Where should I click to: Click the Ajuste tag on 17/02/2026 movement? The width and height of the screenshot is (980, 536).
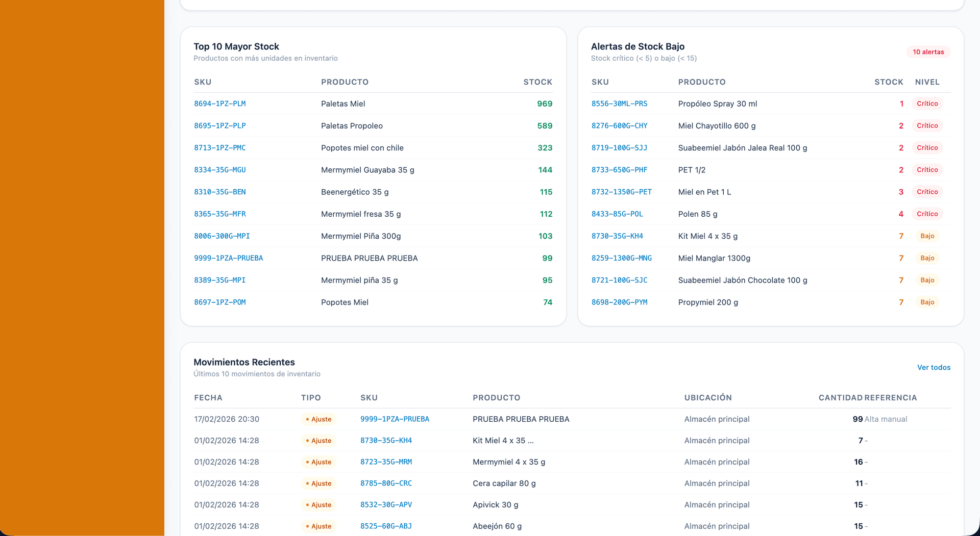pos(318,419)
